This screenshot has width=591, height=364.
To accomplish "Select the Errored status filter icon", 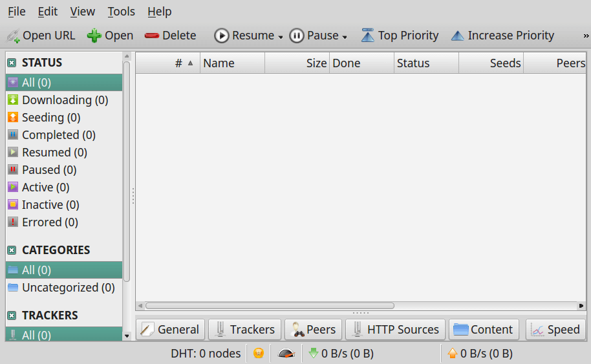I will 13,222.
